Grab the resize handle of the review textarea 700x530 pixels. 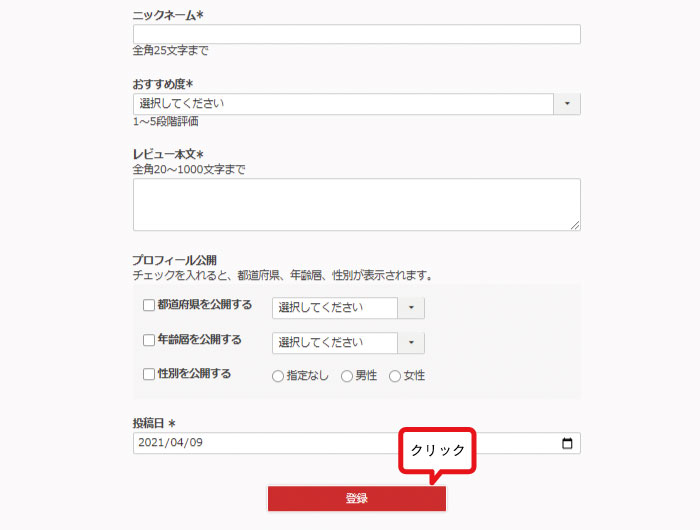[x=575, y=225]
